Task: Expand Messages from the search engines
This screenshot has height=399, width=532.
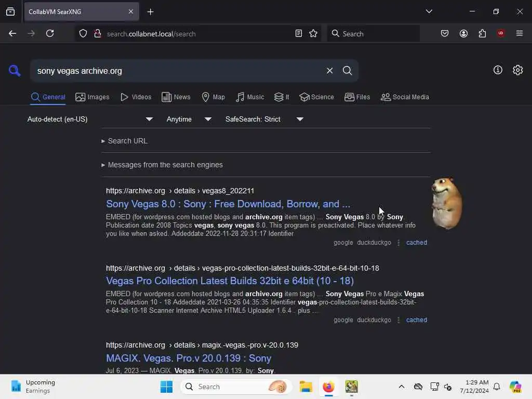Action: (162, 165)
